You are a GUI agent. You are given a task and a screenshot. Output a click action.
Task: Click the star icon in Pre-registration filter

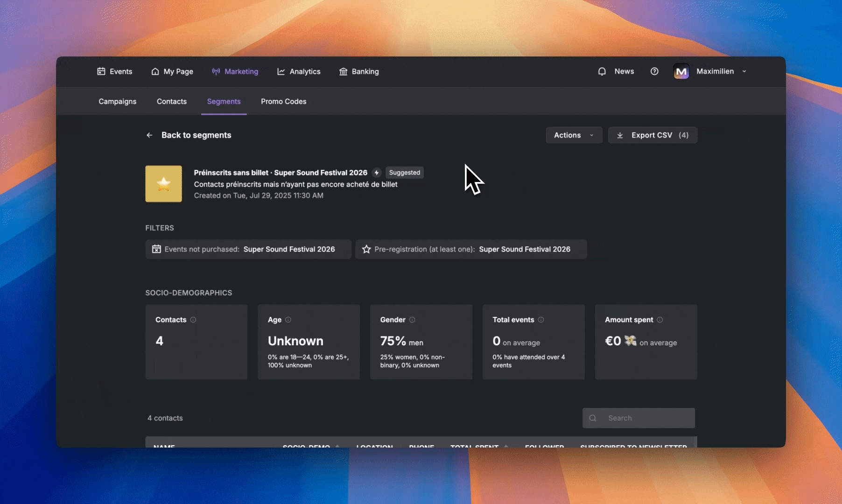[366, 249]
